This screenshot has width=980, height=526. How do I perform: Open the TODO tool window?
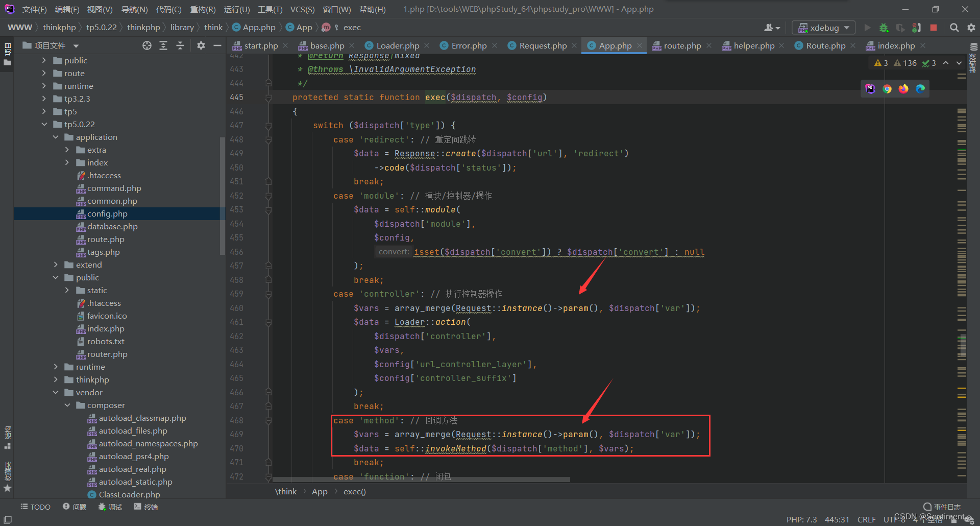pyautogui.click(x=36, y=507)
